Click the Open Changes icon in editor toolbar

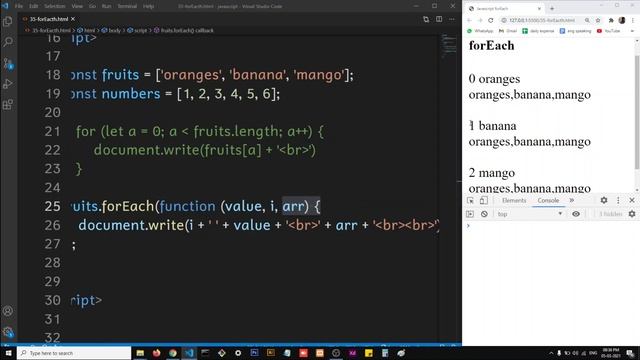[x=426, y=19]
